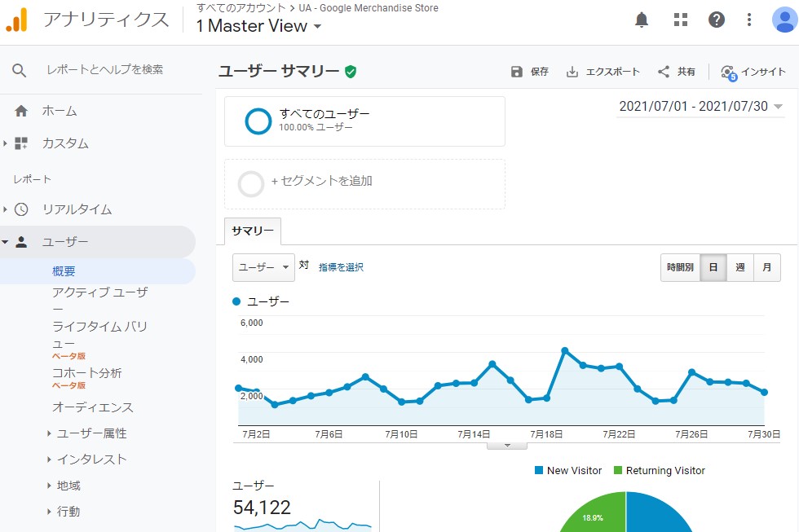The height and width of the screenshot is (532, 799).
Task: Click the カスタム dashboard icon
Action: point(21,143)
